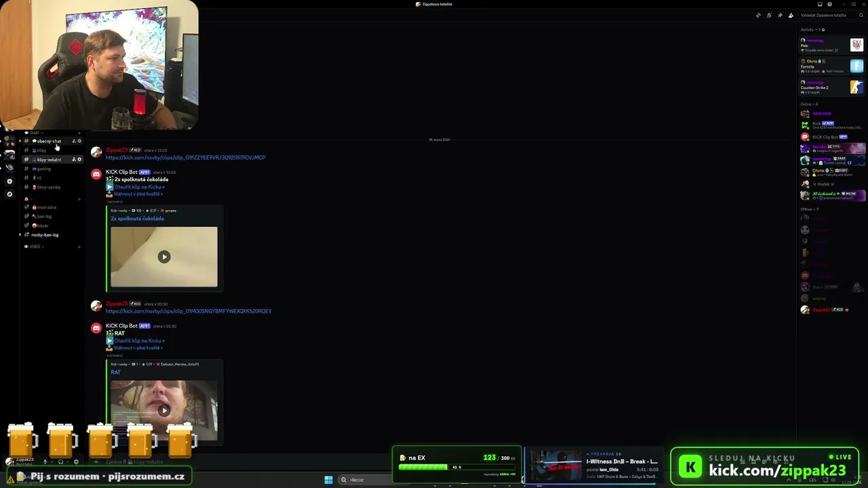Viewport: 868px width, 488px height.
Task: Click 'Stáhnout v plné kvalitě' under RAT
Action: (x=138, y=348)
